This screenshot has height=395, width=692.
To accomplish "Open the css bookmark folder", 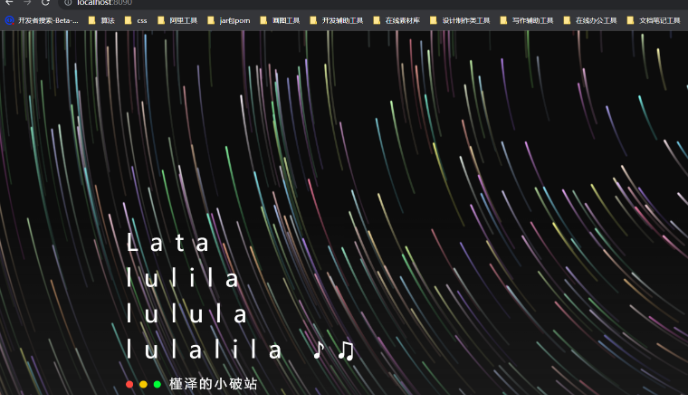I will [x=136, y=20].
